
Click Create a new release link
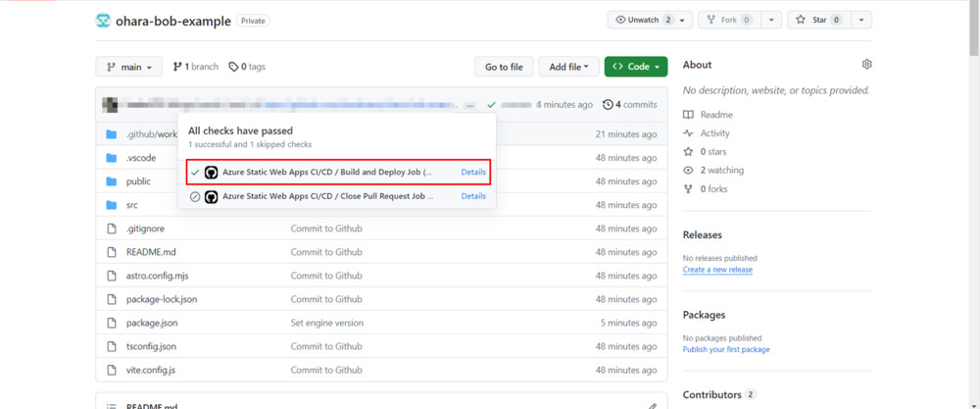tap(717, 270)
